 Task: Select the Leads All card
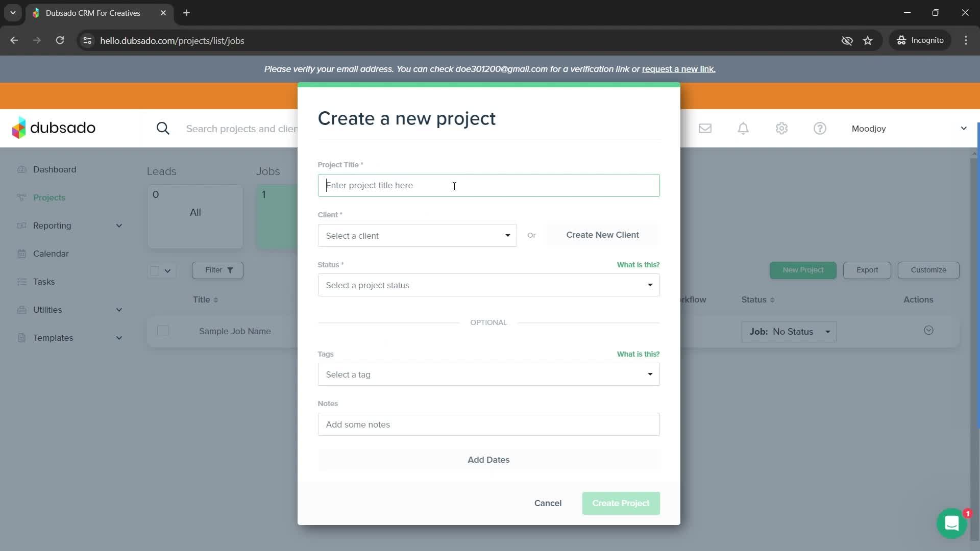(x=195, y=216)
